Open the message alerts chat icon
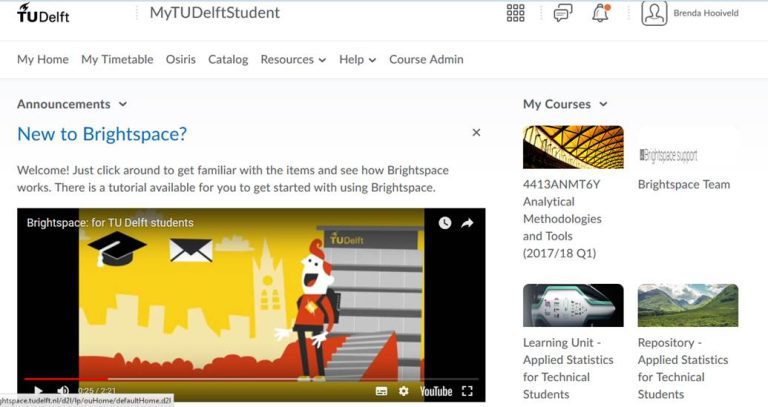The width and height of the screenshot is (768, 407). 563,13
